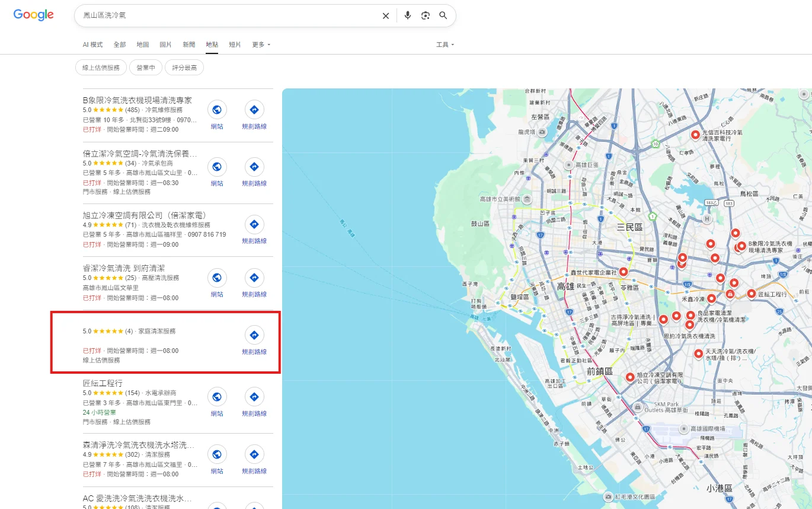
Task: Click the Google logo
Action: pyautogui.click(x=34, y=15)
